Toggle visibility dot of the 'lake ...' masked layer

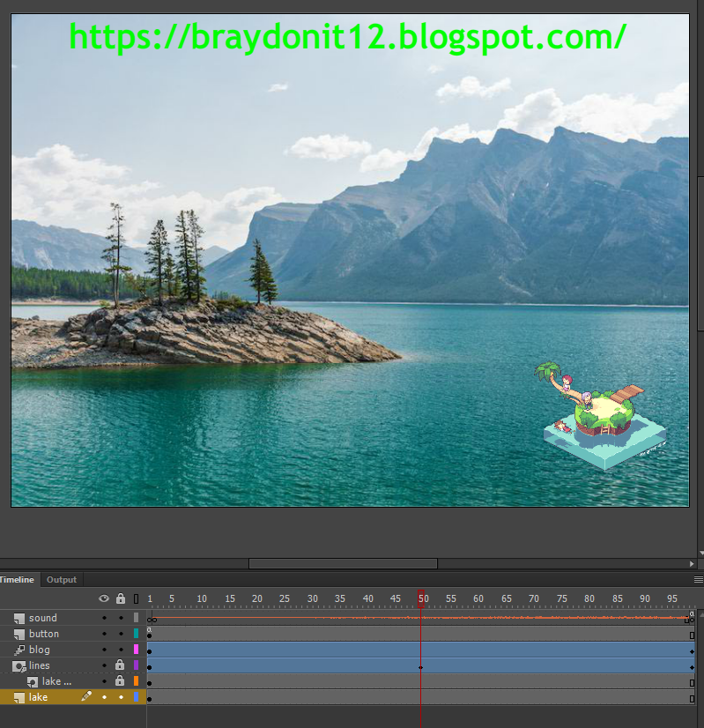click(x=104, y=681)
